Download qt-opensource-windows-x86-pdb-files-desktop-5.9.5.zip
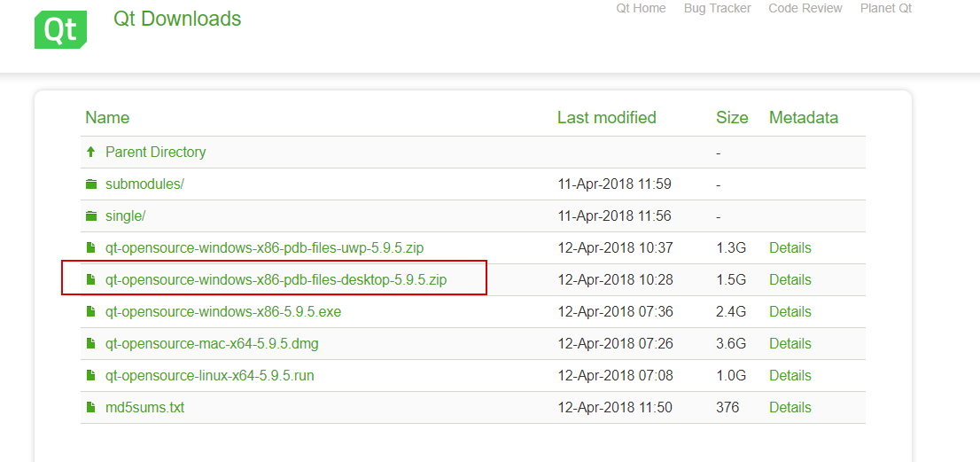This screenshot has width=980, height=462. [x=276, y=280]
